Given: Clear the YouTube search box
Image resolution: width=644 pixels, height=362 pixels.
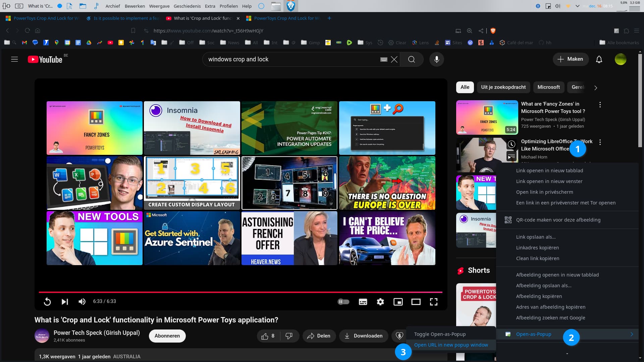Looking at the screenshot, I should tap(394, 59).
